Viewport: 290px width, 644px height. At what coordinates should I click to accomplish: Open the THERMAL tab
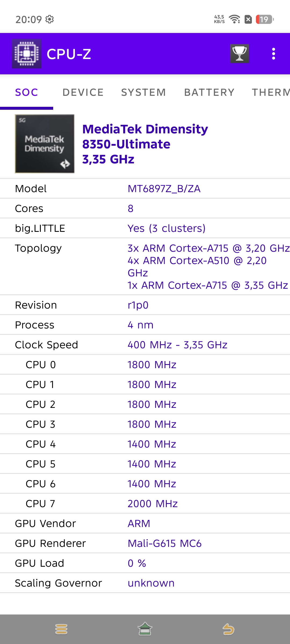tap(271, 92)
